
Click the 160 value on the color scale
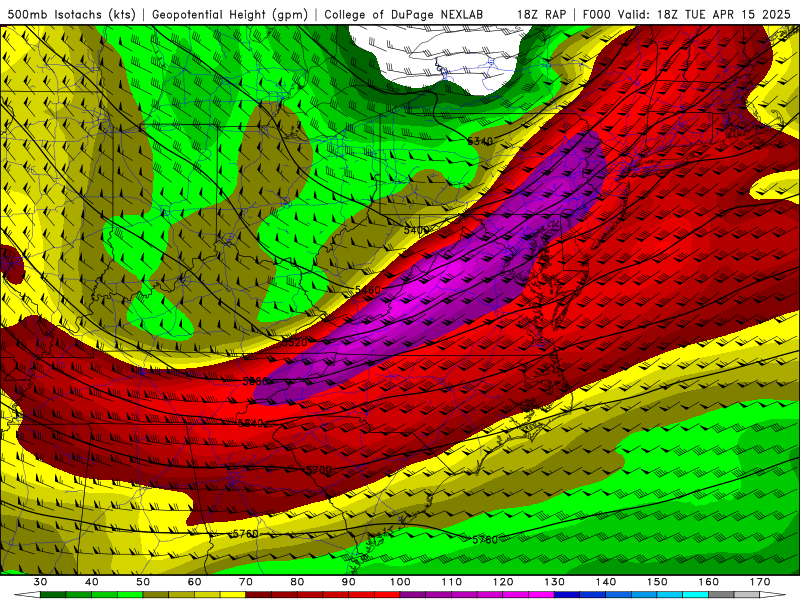click(x=709, y=582)
